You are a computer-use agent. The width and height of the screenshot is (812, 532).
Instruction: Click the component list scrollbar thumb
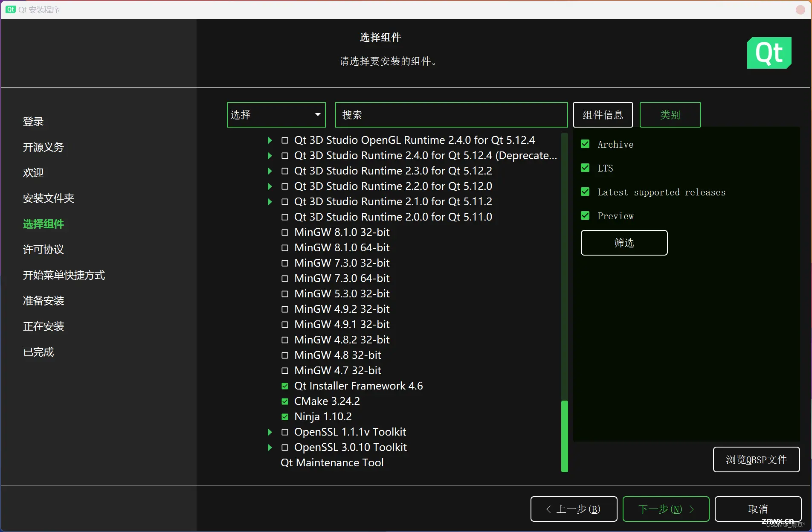[564, 436]
